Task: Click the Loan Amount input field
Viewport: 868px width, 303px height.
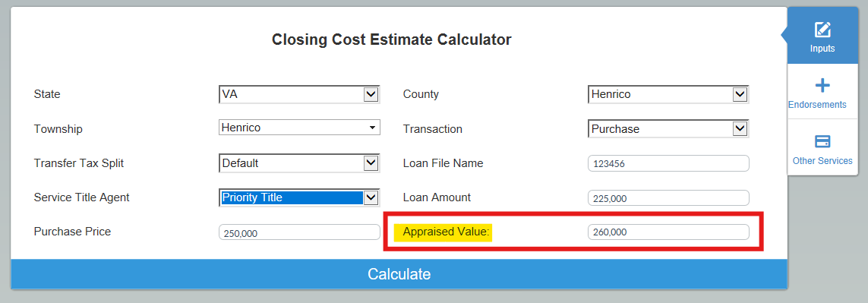Action: pos(668,197)
